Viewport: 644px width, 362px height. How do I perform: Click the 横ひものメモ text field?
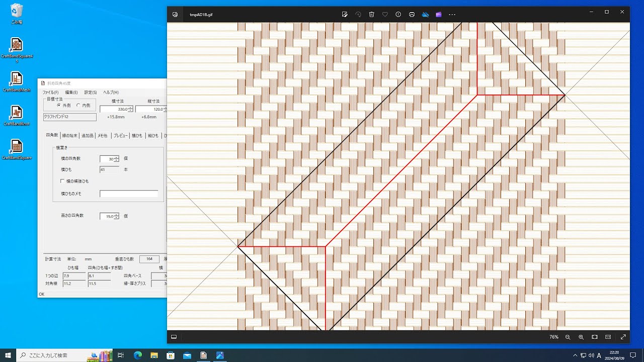click(x=129, y=194)
